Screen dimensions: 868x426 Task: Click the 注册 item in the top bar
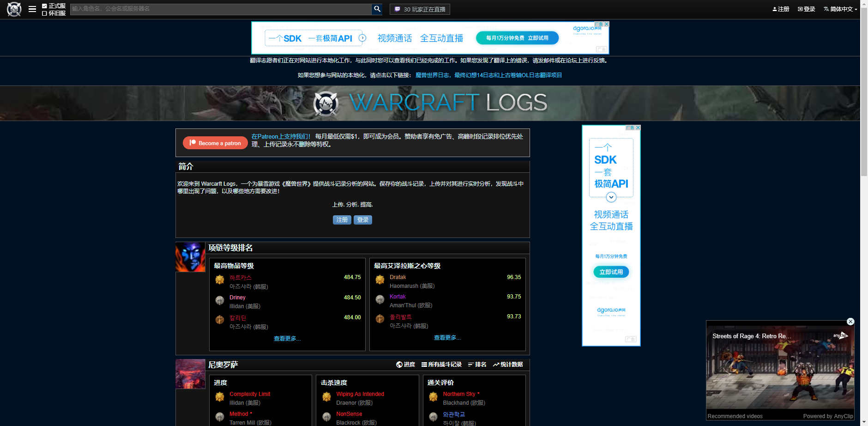pos(781,9)
